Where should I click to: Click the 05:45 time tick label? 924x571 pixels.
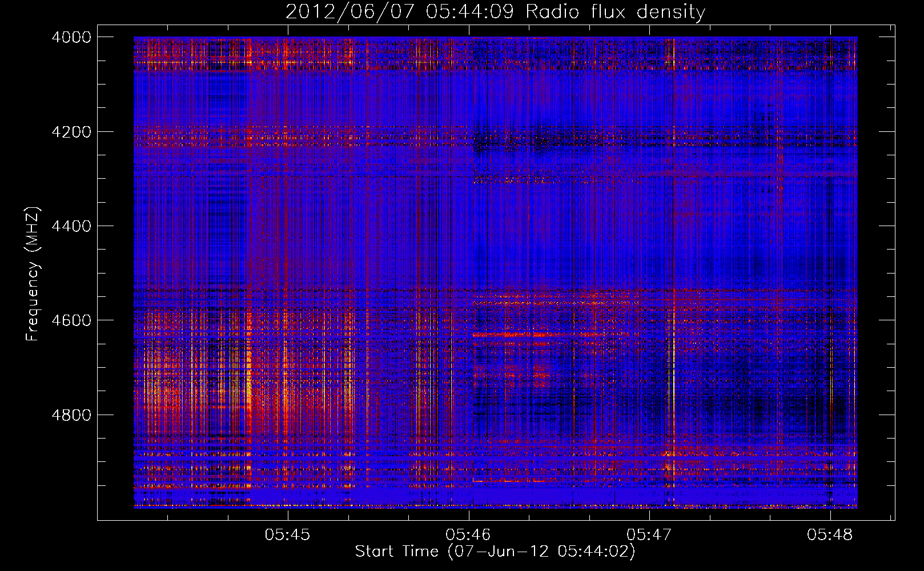click(x=288, y=534)
